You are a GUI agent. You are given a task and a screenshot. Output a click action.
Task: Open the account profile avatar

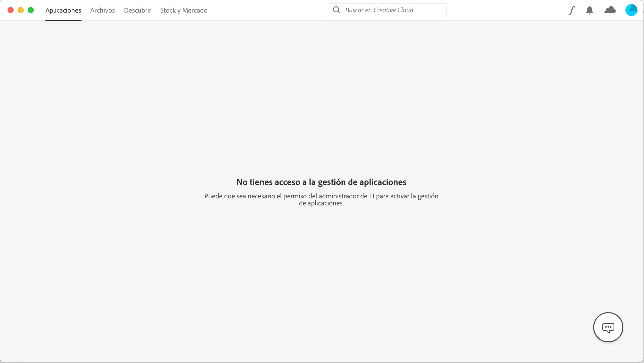click(631, 10)
